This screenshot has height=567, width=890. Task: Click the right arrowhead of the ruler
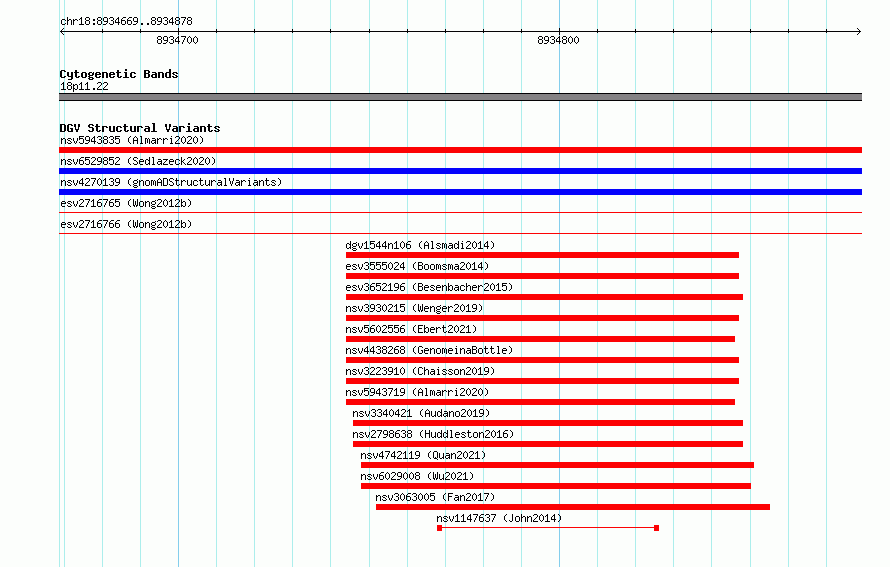tap(859, 32)
